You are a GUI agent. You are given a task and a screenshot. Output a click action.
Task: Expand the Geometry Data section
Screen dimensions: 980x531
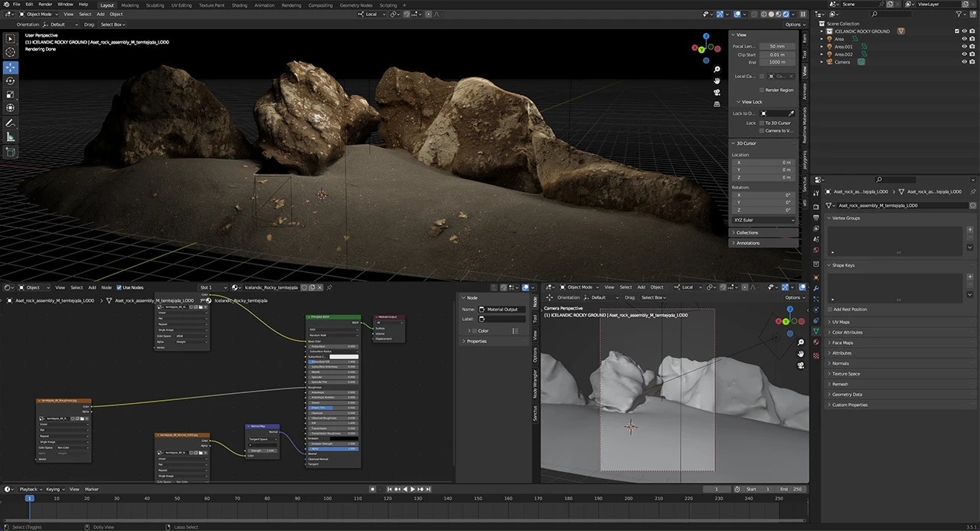847,395
